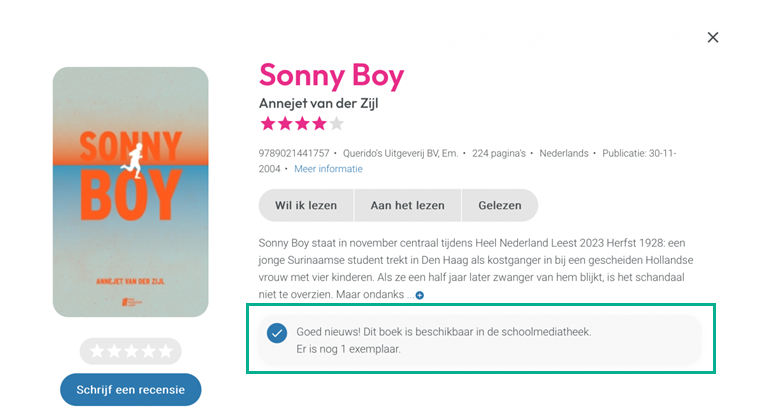The height and width of the screenshot is (419, 758).
Task: Open the Sonny Boy cover image
Action: [x=130, y=191]
